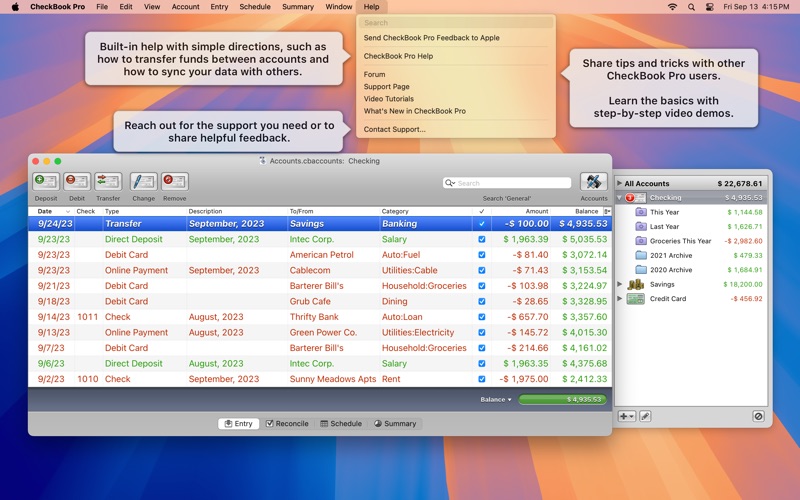Switch to the Entry tab
The width and height of the screenshot is (800, 500).
click(238, 423)
